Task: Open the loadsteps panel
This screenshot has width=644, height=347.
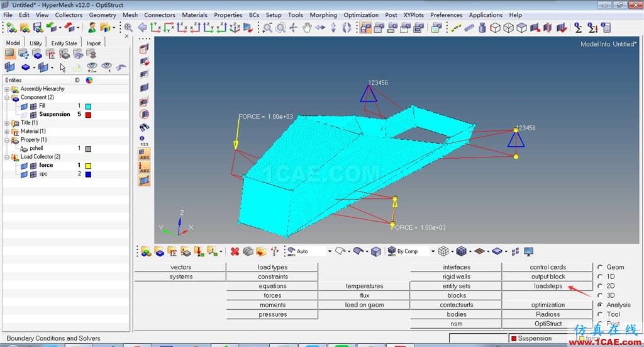Action: tap(548, 286)
